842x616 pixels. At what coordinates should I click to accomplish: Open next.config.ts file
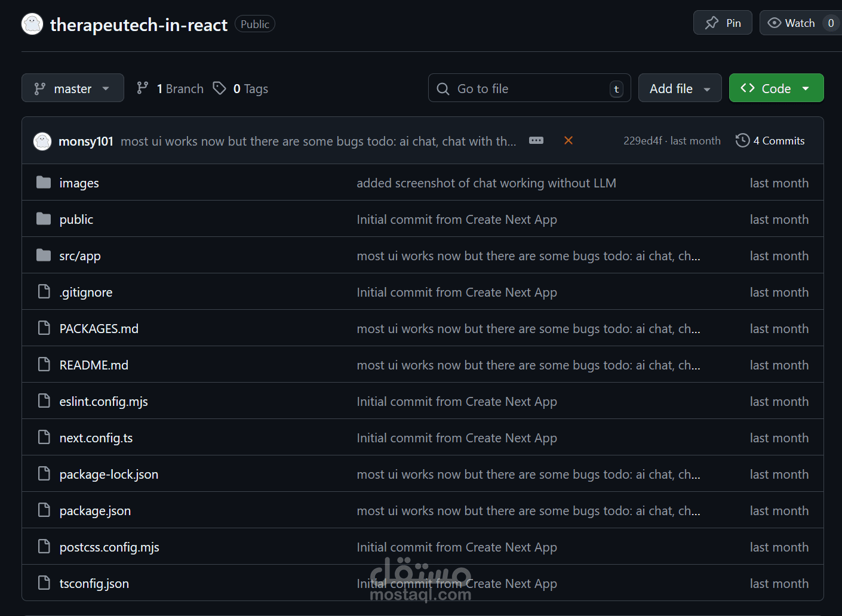tap(96, 438)
